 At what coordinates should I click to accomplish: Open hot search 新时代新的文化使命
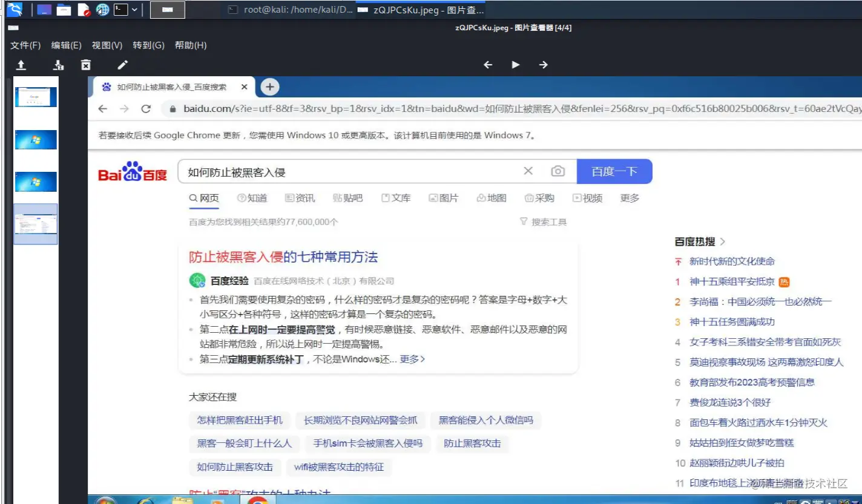click(732, 261)
